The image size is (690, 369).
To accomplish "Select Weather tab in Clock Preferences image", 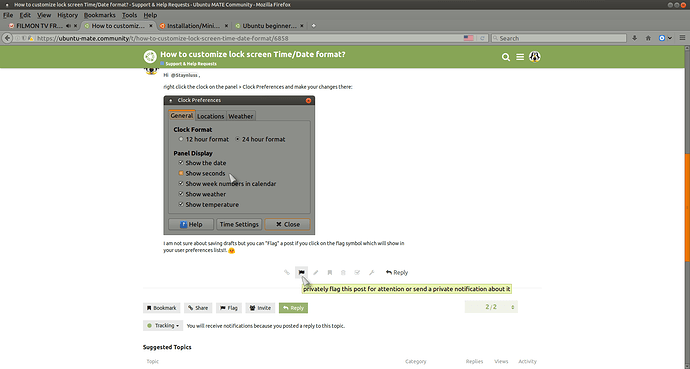I will point(241,116).
